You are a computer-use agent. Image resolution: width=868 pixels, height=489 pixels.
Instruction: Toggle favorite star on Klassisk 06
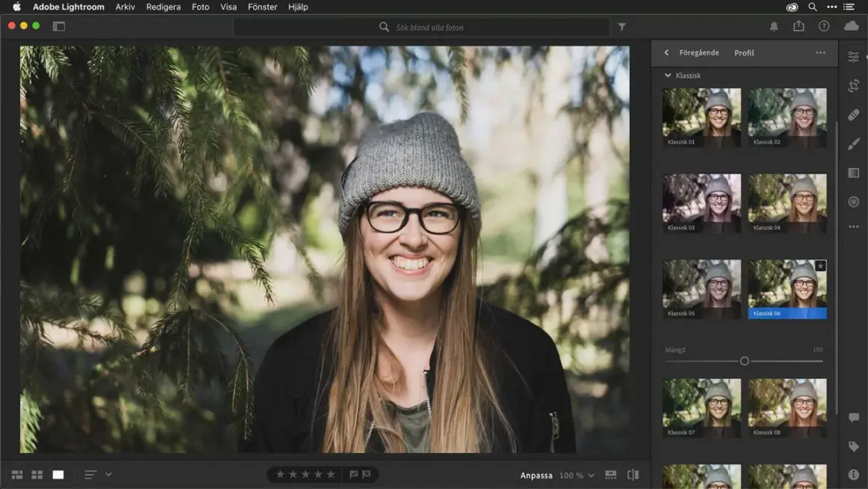click(x=820, y=266)
